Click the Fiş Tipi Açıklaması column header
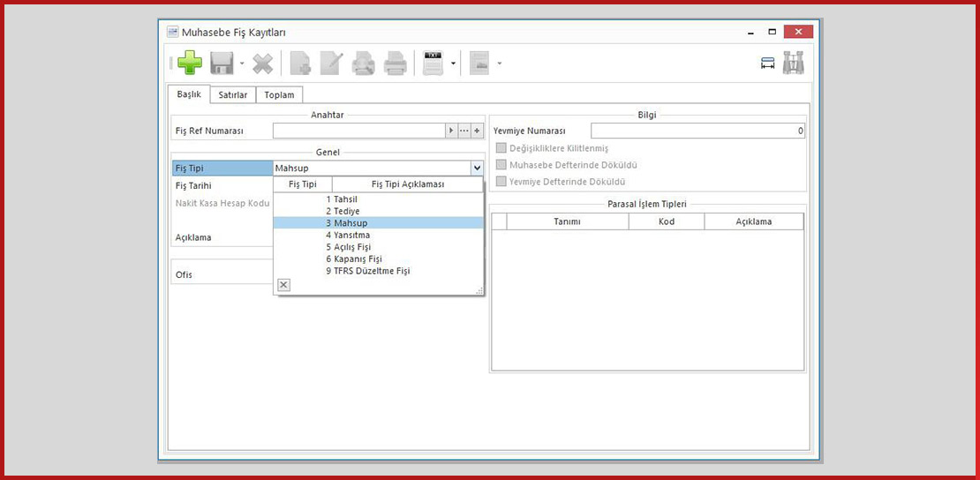The height and width of the screenshot is (480, 980). point(408,184)
